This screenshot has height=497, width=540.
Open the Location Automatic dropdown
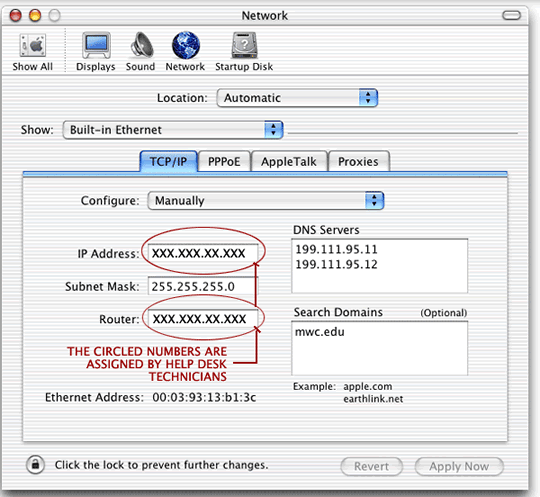(x=297, y=98)
